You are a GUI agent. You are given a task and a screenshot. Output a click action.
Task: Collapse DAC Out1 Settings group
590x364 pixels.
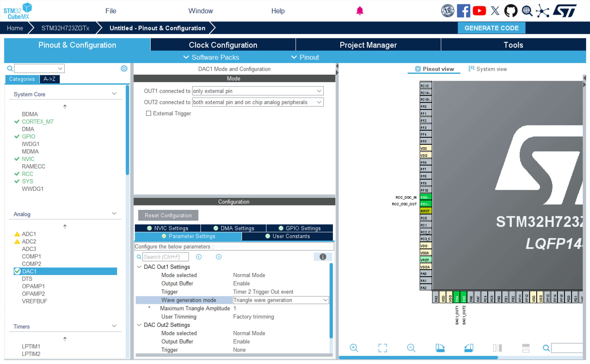coord(139,267)
